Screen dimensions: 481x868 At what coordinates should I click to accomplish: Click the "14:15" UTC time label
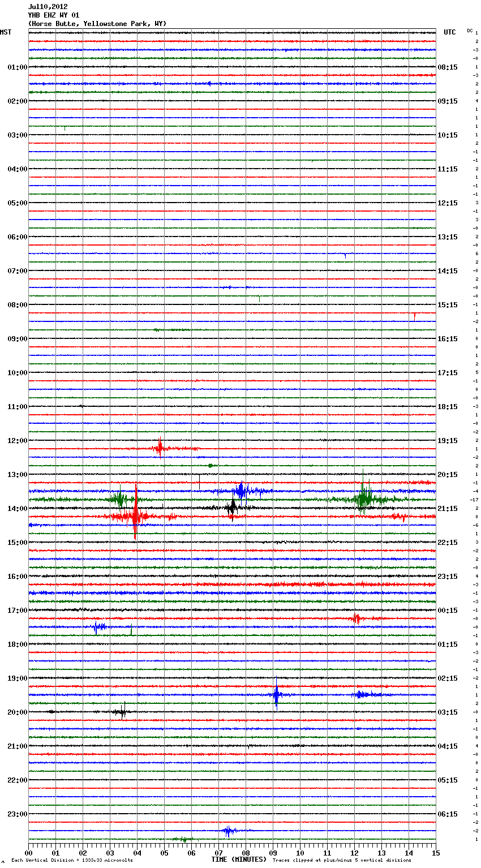(x=448, y=271)
